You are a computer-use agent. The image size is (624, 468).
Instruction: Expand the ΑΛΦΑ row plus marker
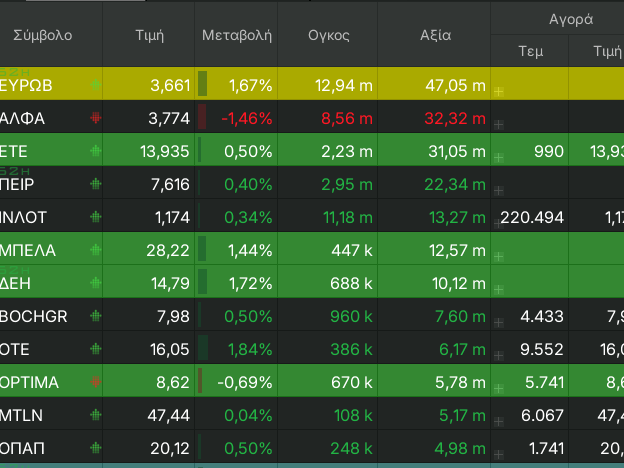(498, 124)
